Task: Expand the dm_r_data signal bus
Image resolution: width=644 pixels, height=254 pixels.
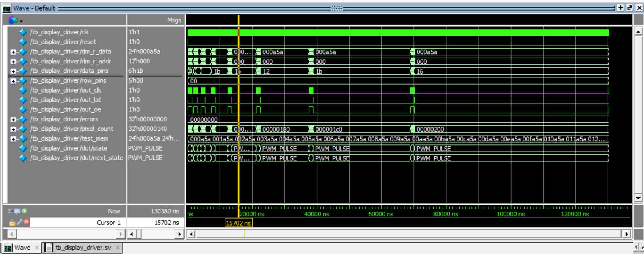Action: (x=13, y=52)
